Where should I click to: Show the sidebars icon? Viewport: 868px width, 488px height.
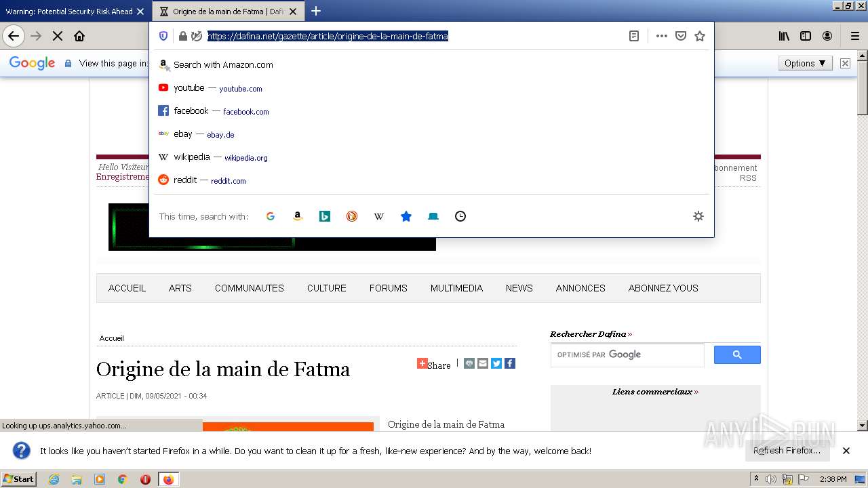pos(806,36)
